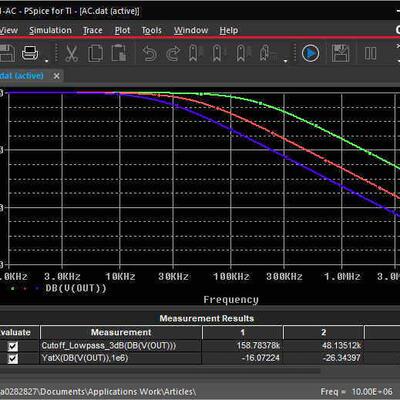Click the Measurement column header
Image resolution: width=400 pixels, height=400 pixels.
(121, 332)
